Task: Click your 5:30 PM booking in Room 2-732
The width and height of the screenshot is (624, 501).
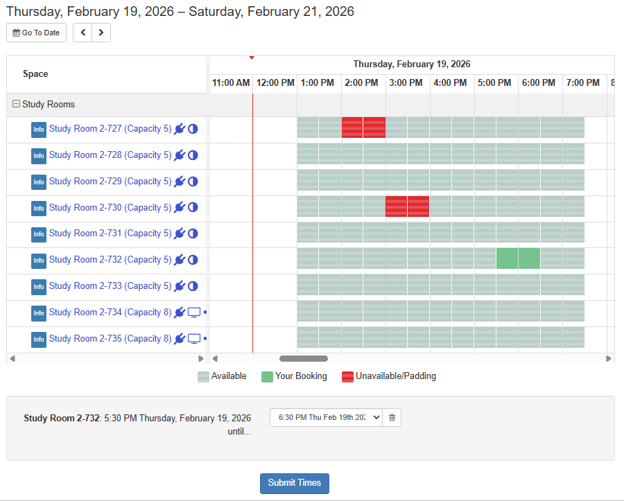Action: point(507,259)
